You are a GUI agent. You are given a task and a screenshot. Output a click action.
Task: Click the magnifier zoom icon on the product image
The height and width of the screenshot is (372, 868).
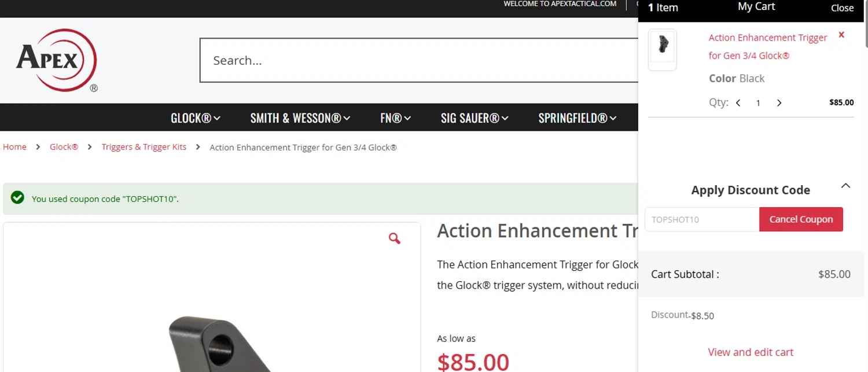395,238
